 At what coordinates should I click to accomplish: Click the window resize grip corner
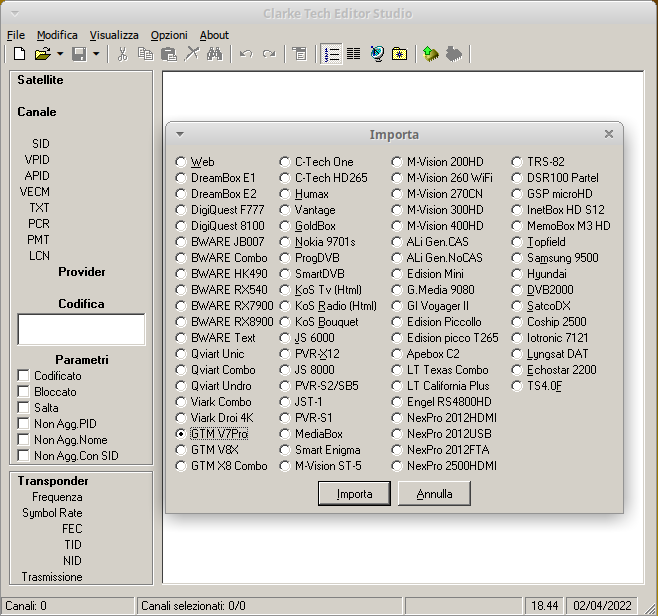coord(649,607)
